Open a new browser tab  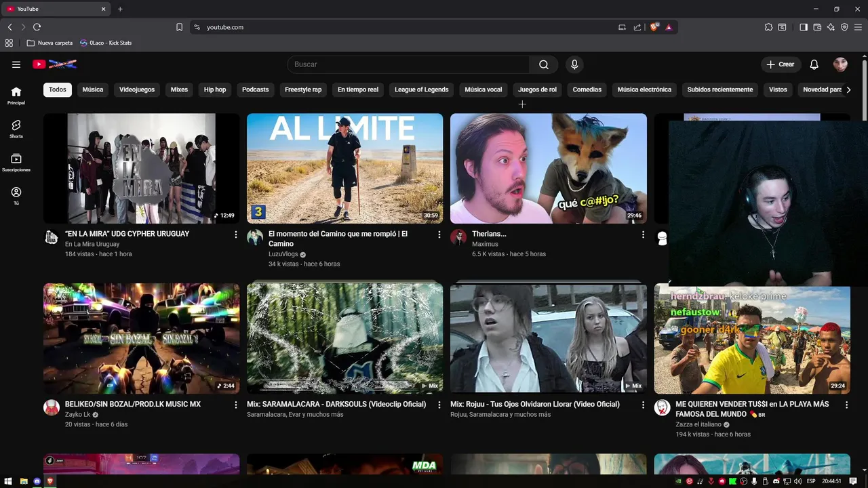(x=120, y=9)
